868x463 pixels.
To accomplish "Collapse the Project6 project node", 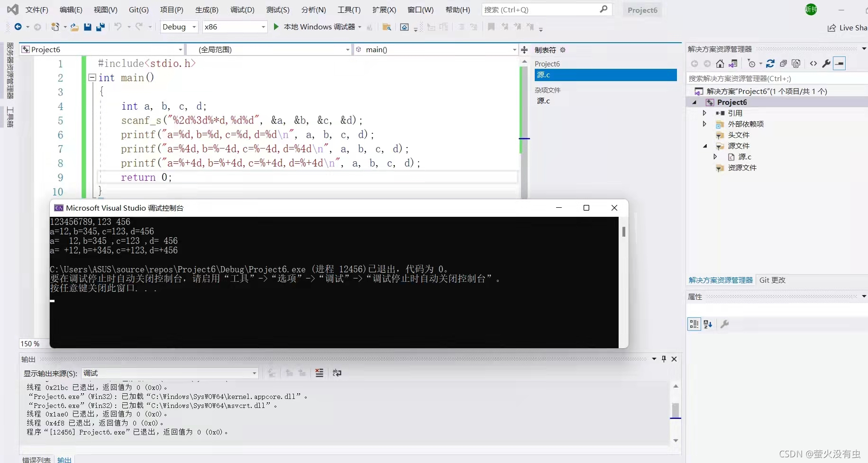I will tap(694, 102).
